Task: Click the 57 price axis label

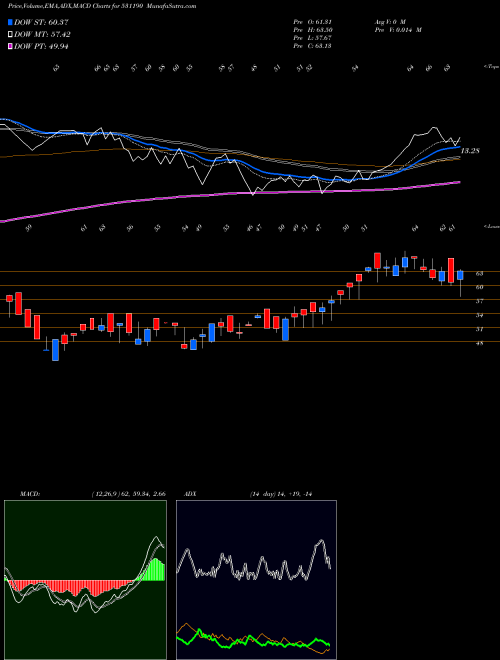Action: [479, 301]
